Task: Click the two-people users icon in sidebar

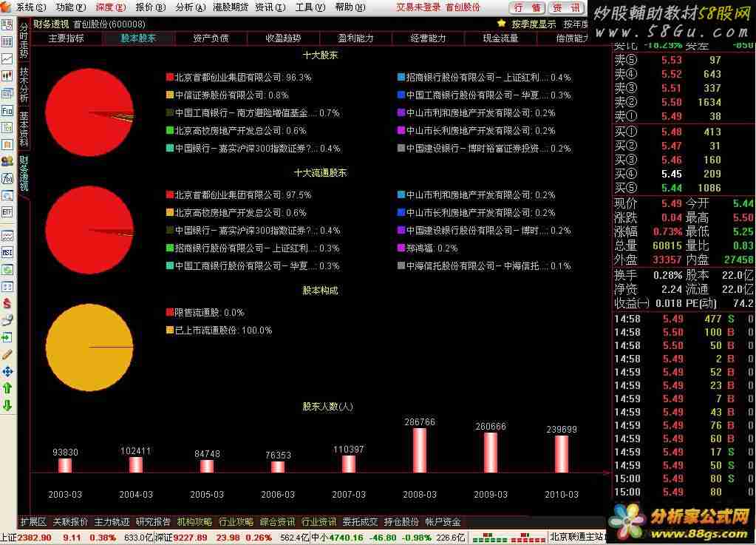Action: point(7,161)
